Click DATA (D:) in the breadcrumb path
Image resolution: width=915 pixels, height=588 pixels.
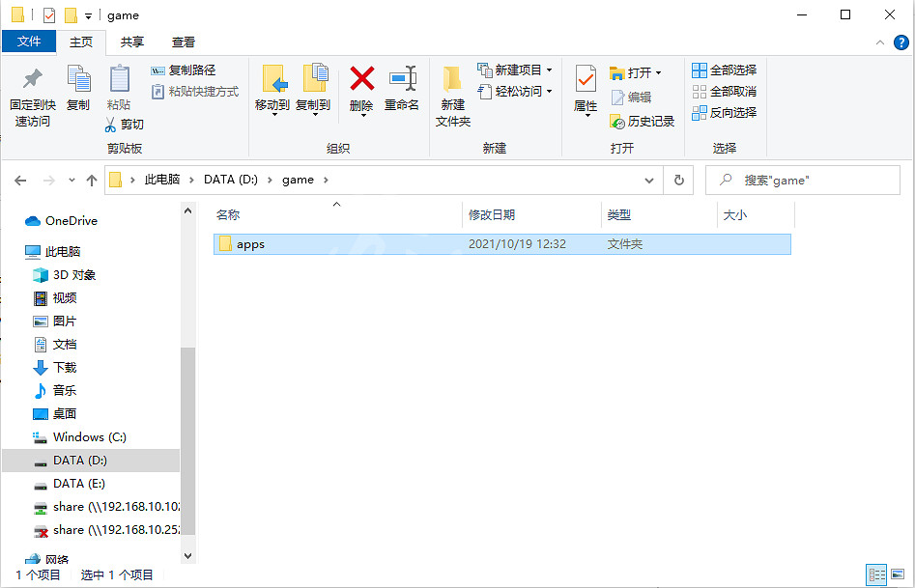coord(230,179)
